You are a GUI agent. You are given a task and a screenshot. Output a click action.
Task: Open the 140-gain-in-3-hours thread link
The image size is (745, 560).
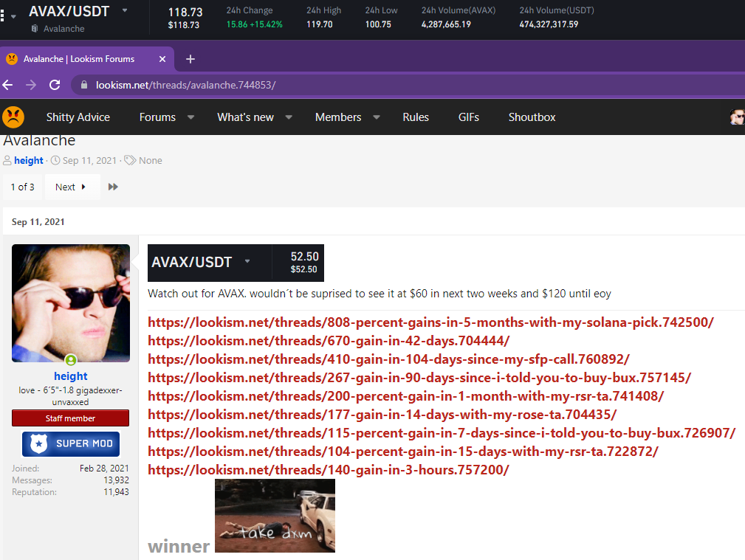coord(329,470)
